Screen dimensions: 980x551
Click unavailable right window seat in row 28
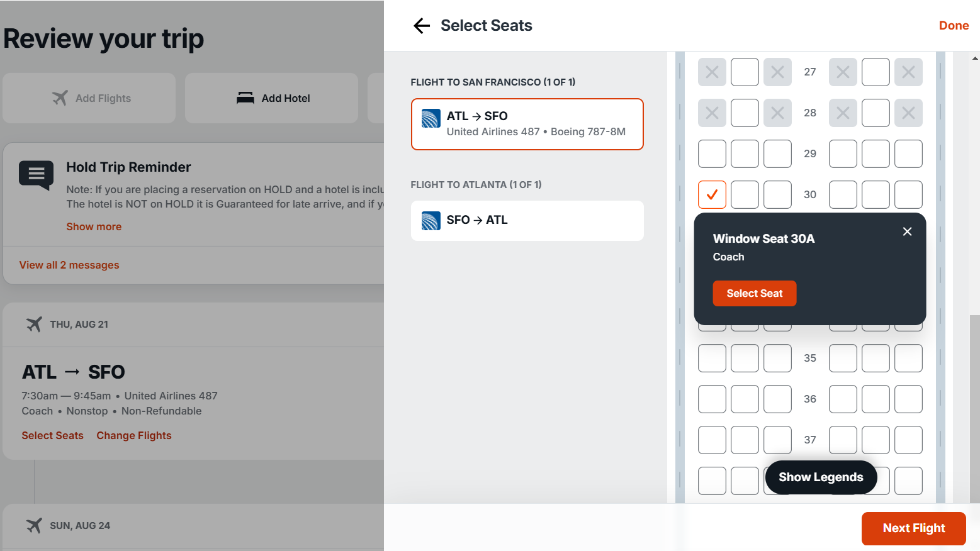point(908,113)
